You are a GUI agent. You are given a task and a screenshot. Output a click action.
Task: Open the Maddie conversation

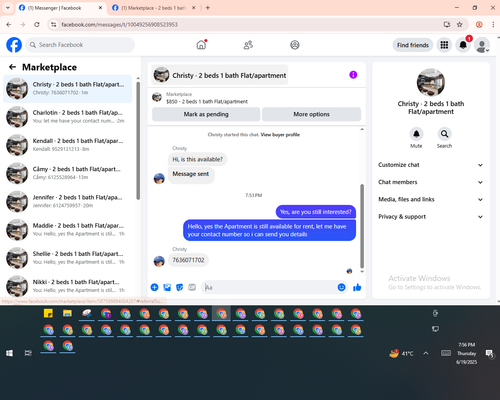tap(68, 229)
